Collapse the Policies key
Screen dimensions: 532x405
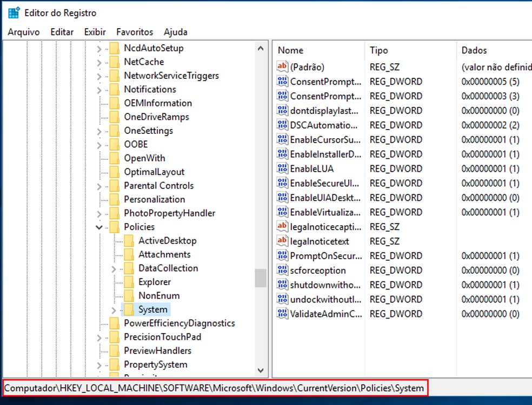point(99,227)
